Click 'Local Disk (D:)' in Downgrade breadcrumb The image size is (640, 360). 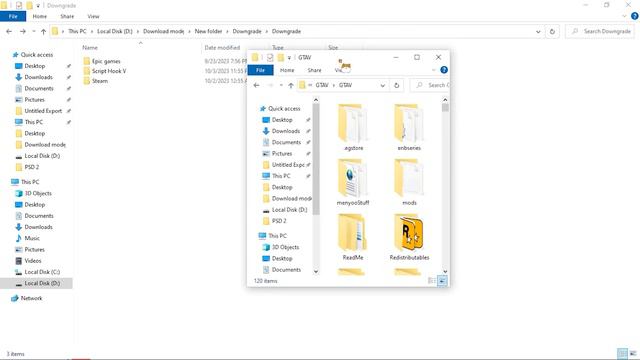click(x=115, y=31)
